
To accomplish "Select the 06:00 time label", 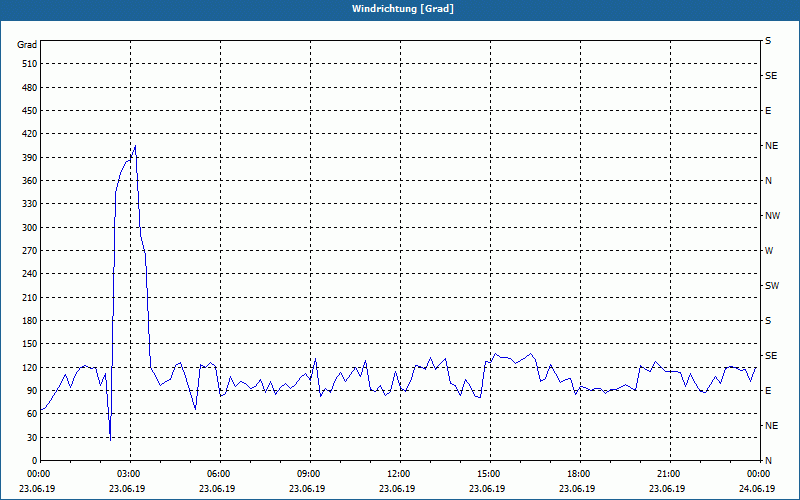I will pyautogui.click(x=220, y=474).
